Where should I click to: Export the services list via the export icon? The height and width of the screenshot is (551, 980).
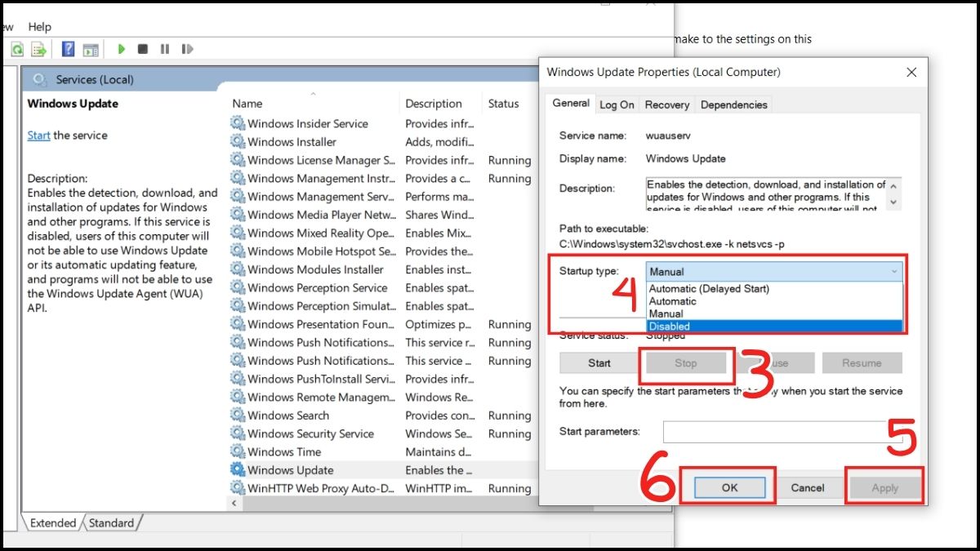37,49
